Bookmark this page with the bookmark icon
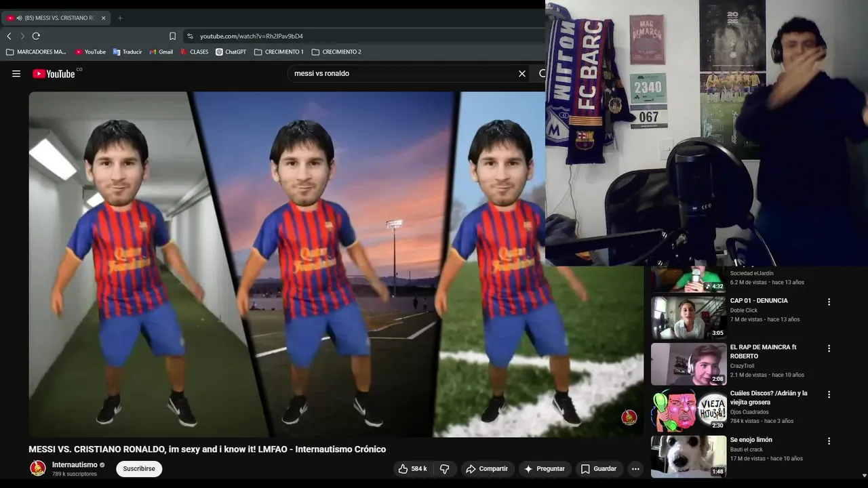Image resolution: width=868 pixels, height=488 pixels. point(172,36)
